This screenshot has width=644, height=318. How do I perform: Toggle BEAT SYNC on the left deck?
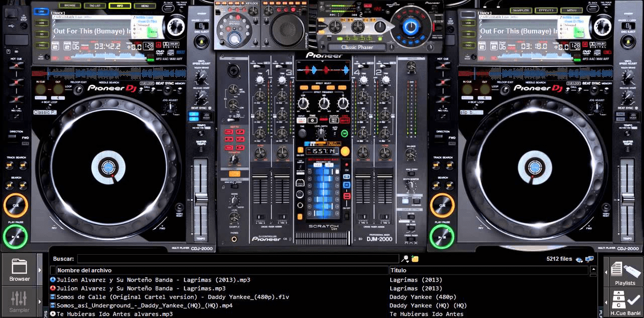167,90
